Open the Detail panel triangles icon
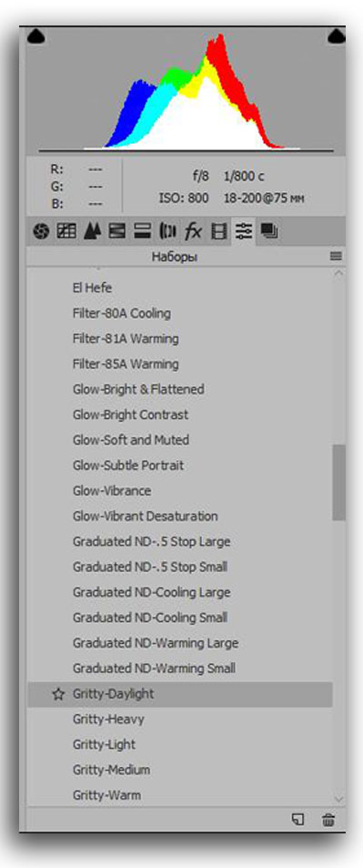 [91, 231]
